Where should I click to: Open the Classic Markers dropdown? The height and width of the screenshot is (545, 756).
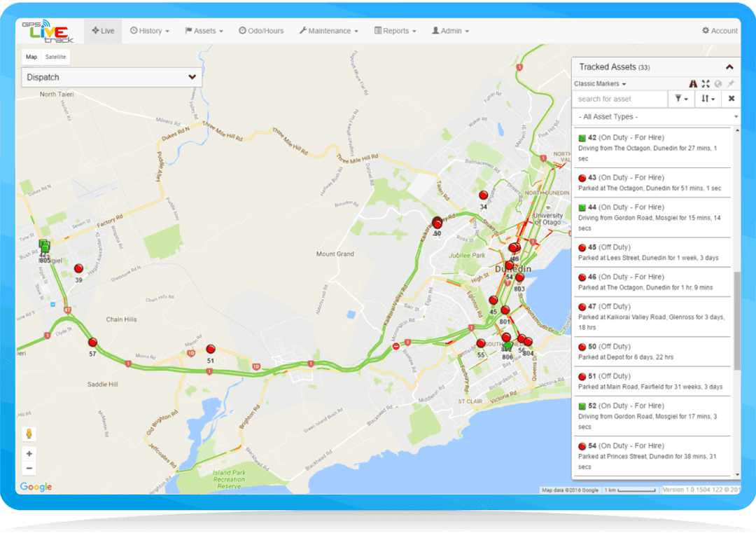pyautogui.click(x=600, y=83)
